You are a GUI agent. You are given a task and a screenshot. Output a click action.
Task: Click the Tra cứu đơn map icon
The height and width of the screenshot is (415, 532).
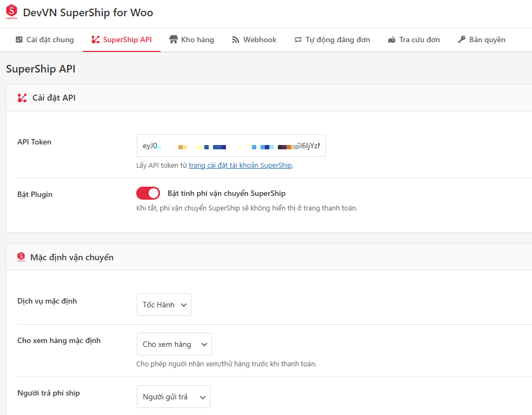pos(392,39)
